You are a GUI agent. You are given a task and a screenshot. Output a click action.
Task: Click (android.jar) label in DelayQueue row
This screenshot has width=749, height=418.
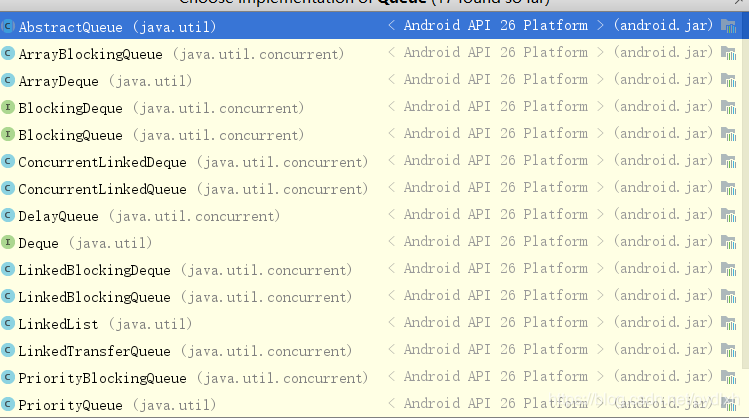(663, 214)
